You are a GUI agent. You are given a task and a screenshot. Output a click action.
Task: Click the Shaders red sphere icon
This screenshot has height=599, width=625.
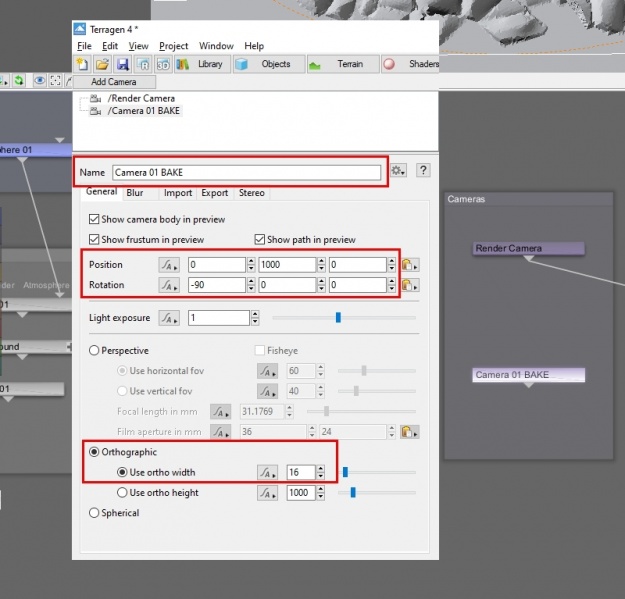(x=389, y=64)
